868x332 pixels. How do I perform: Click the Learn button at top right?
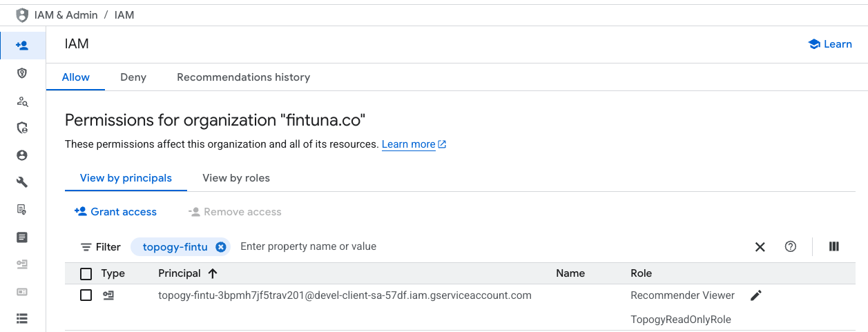pos(830,44)
